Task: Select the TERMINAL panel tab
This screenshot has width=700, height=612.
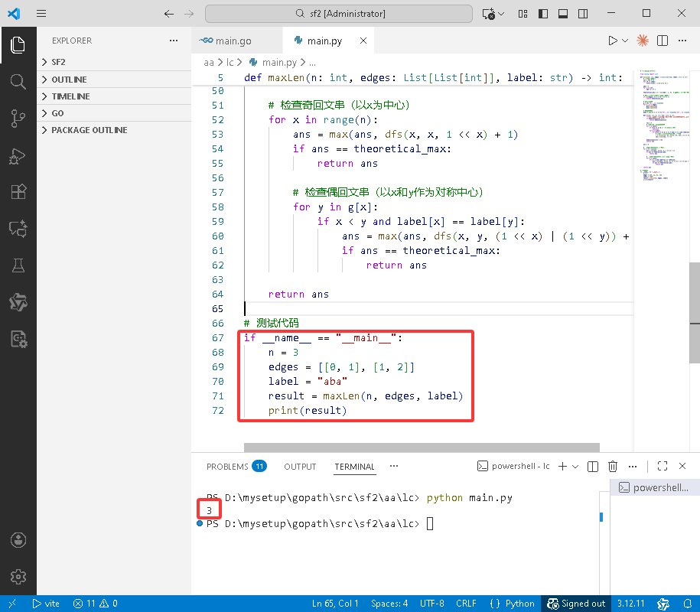Action: tap(354, 467)
